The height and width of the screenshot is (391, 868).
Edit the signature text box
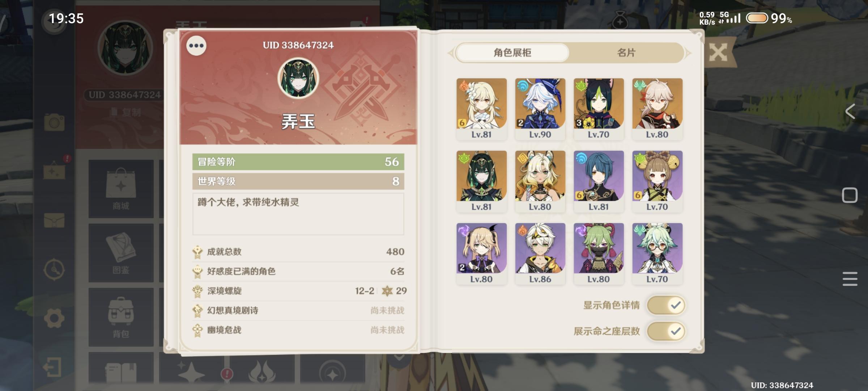pyautogui.click(x=298, y=214)
